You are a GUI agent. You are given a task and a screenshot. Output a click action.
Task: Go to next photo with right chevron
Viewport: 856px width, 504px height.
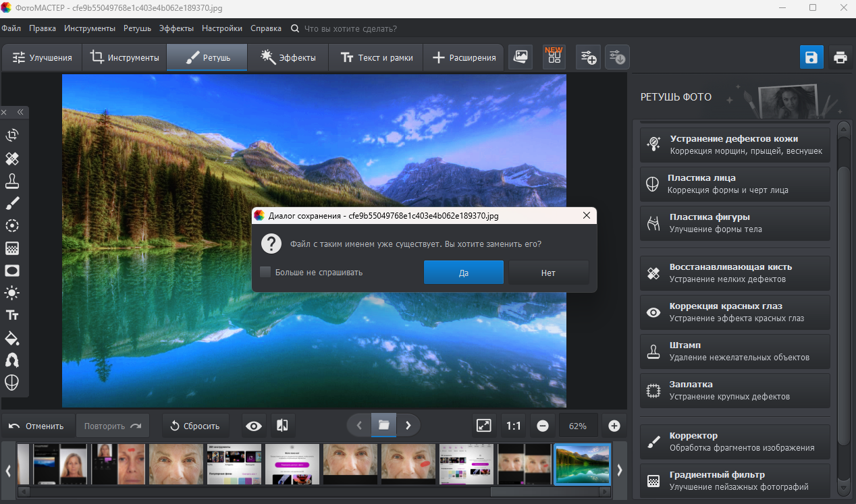click(x=408, y=425)
